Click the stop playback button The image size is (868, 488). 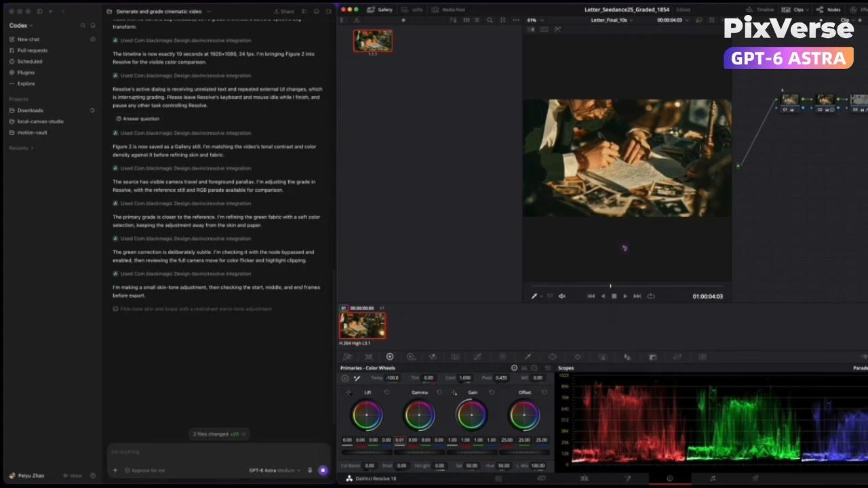(614, 296)
